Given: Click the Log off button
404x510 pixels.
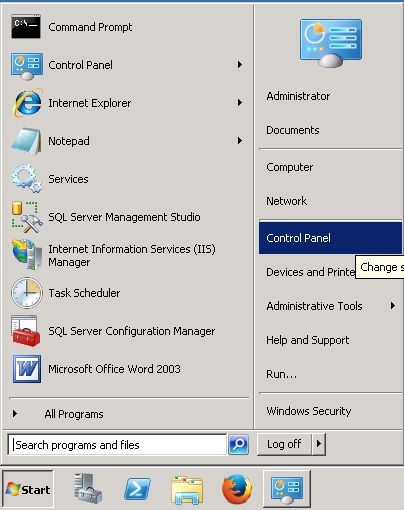Looking at the screenshot, I should [284, 444].
